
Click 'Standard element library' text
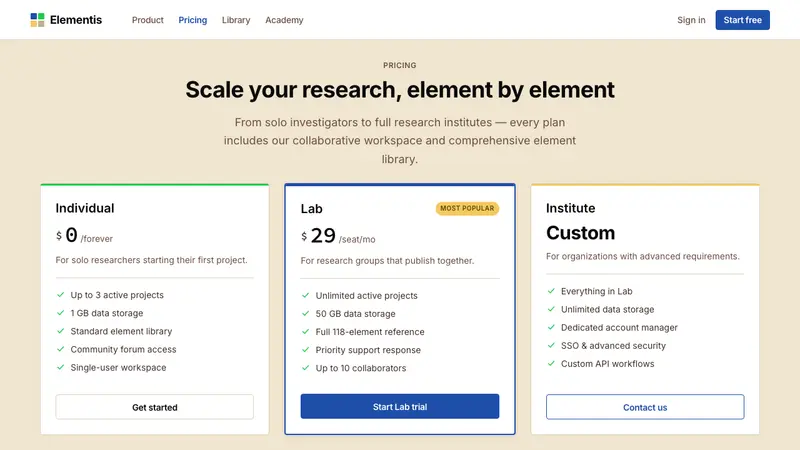(x=121, y=331)
